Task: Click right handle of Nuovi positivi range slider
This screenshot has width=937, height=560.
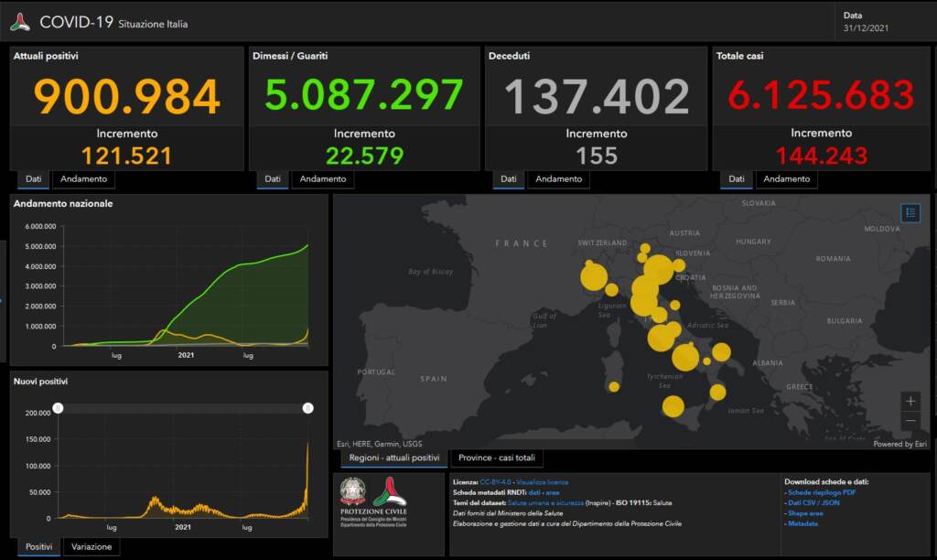Action: [308, 407]
